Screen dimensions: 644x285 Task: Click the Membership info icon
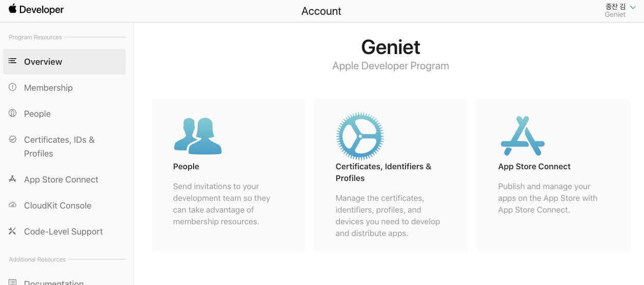13,87
